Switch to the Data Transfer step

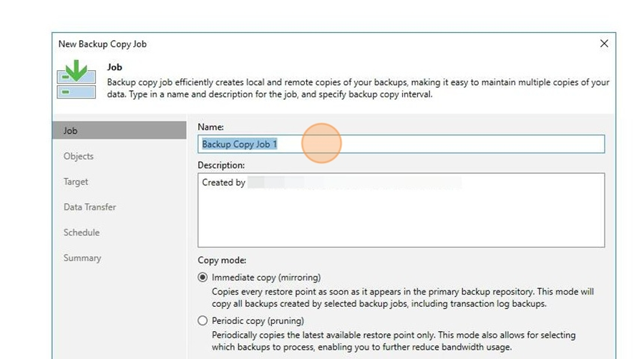tap(89, 207)
